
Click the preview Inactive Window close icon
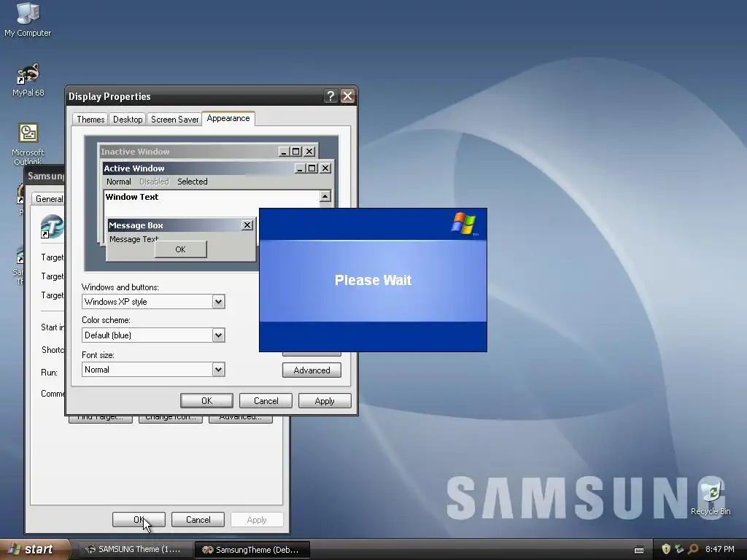click(309, 152)
